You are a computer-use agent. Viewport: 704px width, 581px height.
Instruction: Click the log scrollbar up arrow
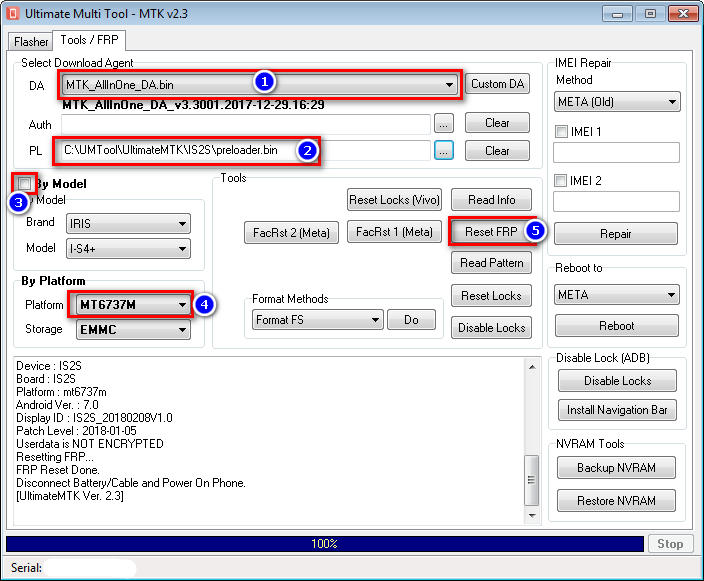(x=532, y=367)
